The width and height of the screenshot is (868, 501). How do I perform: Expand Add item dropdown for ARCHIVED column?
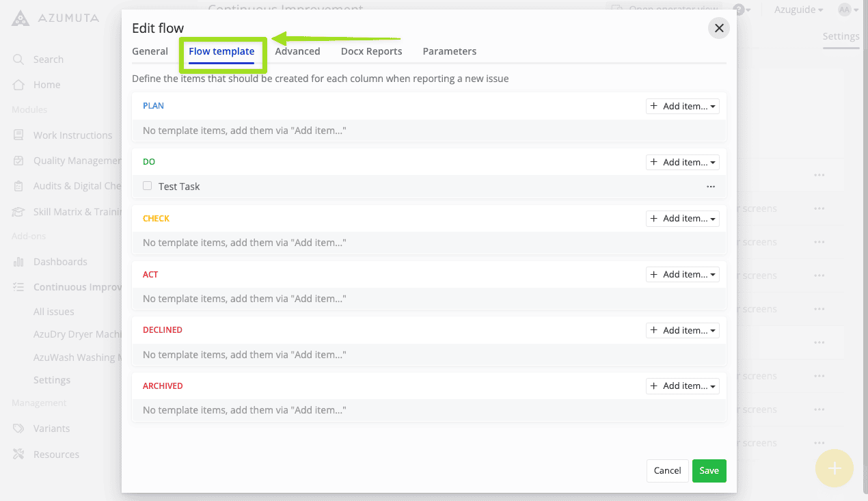(x=682, y=386)
